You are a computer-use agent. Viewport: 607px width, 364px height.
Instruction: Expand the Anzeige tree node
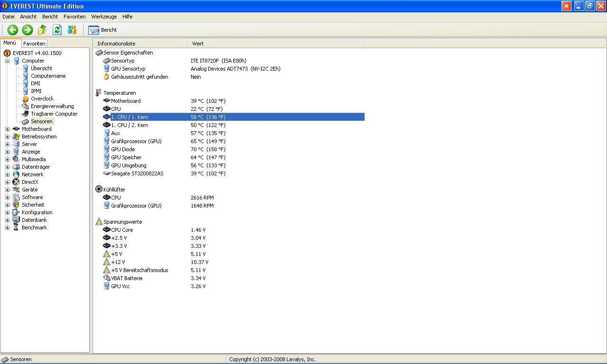pos(7,152)
